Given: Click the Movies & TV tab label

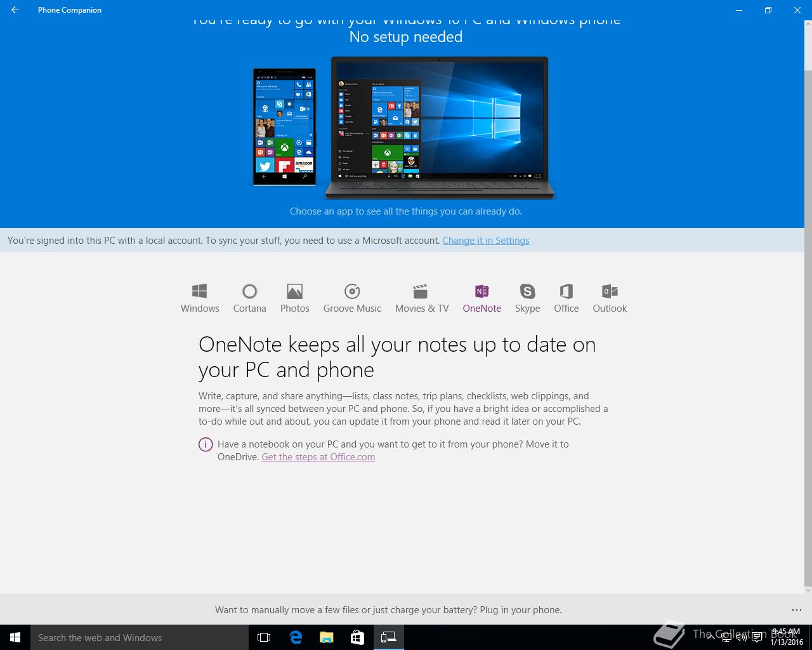Looking at the screenshot, I should 422,308.
